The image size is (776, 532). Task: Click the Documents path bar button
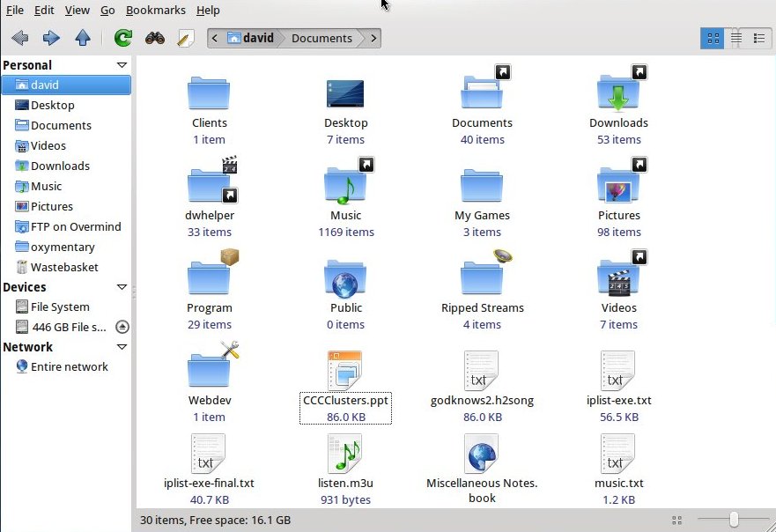coord(321,38)
